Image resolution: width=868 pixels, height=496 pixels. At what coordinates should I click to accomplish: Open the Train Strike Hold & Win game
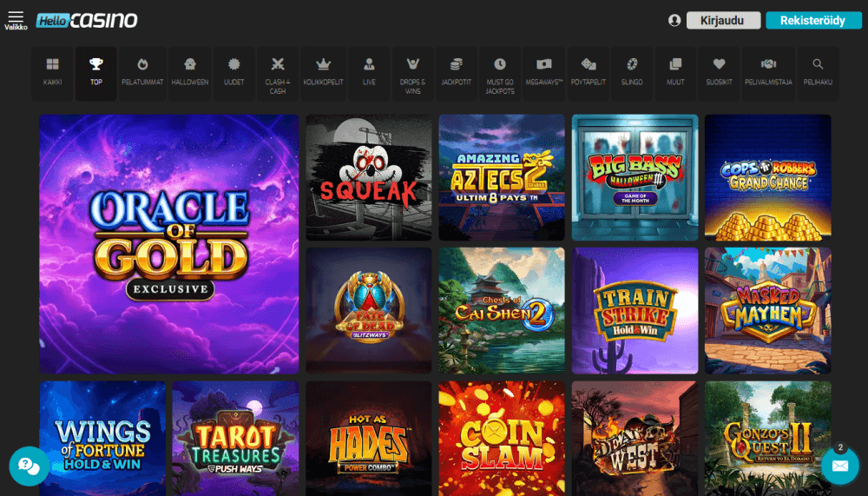point(635,311)
